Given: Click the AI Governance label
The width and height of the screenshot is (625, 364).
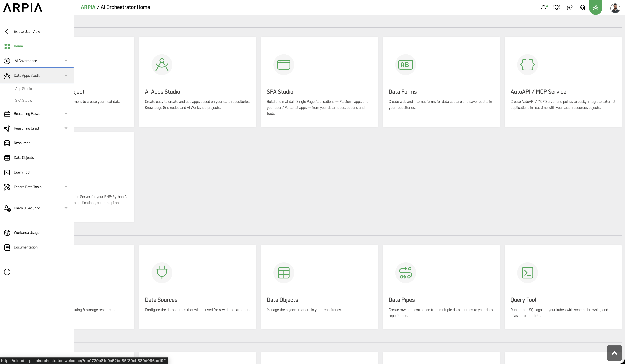Looking at the screenshot, I should 26,61.
